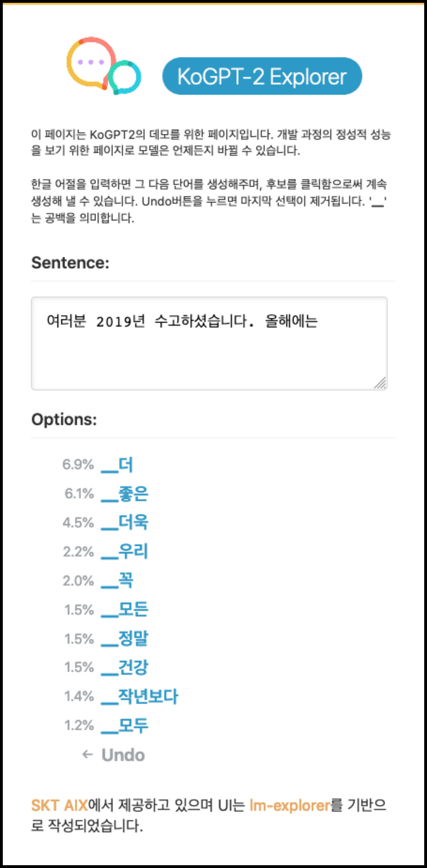Open the lm-explorer link
The width and height of the screenshot is (427, 868).
tap(290, 806)
